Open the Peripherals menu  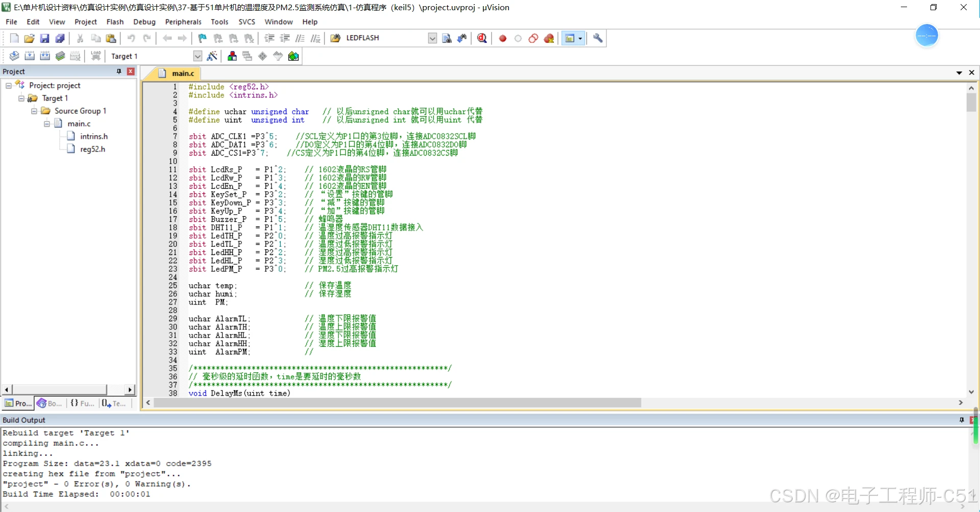point(183,22)
